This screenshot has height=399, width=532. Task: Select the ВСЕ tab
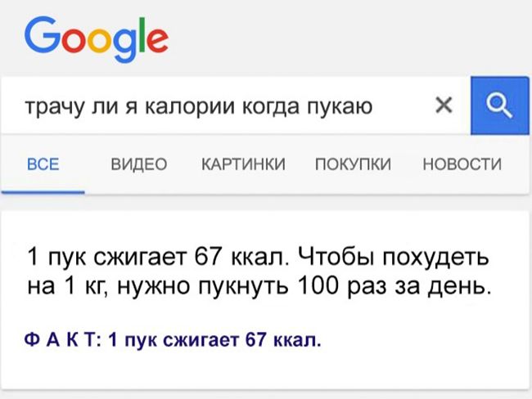pos(43,164)
